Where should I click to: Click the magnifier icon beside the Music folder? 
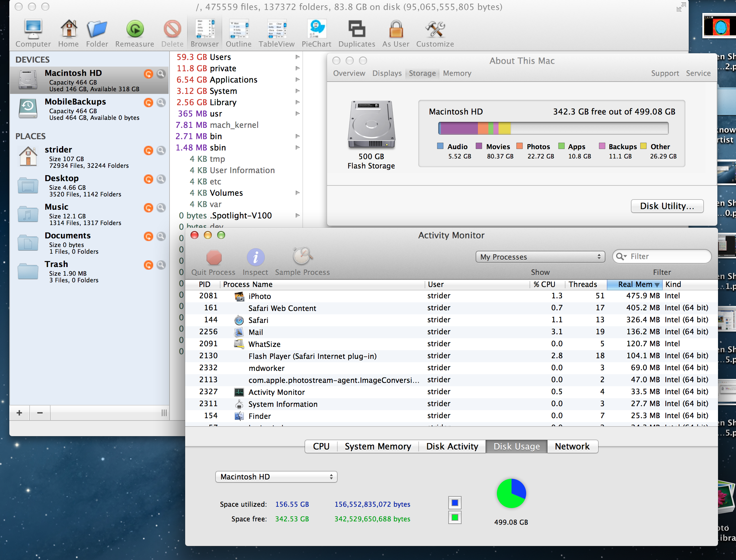(161, 208)
